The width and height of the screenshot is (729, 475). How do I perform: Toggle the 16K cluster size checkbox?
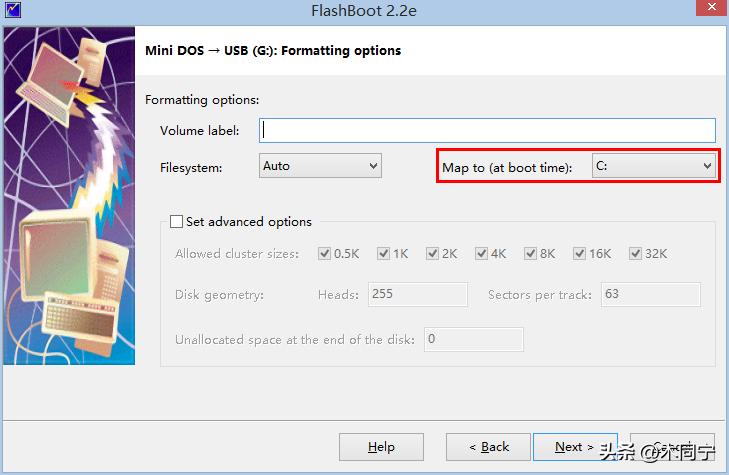click(x=579, y=254)
